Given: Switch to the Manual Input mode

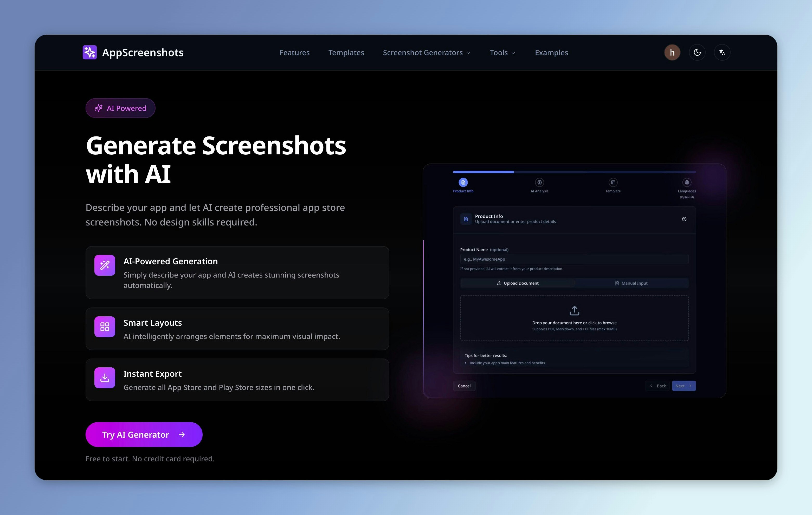Looking at the screenshot, I should point(631,283).
